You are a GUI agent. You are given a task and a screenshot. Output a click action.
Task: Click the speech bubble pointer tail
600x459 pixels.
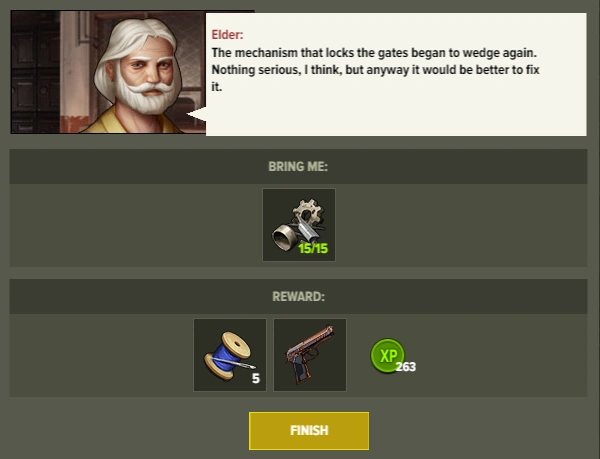[x=196, y=114]
